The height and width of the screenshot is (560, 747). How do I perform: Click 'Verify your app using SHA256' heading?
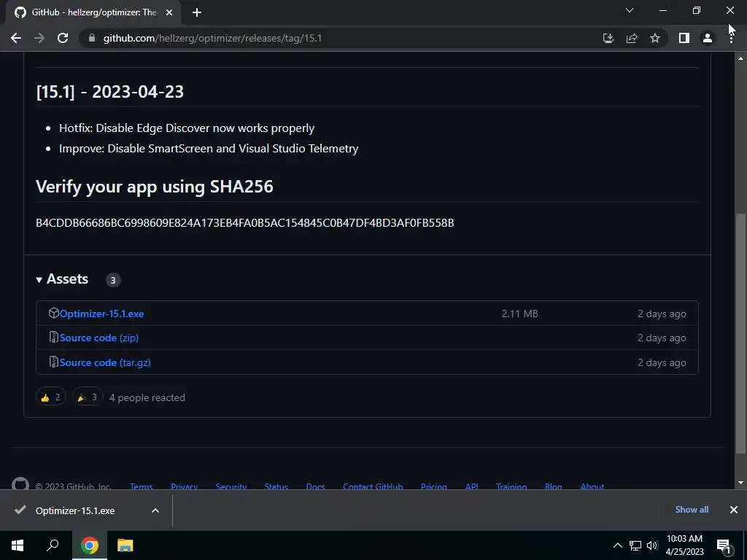tap(155, 187)
